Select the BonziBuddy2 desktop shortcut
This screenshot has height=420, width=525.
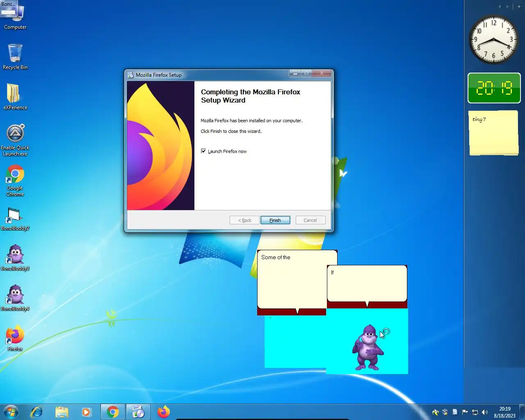[x=15, y=219]
